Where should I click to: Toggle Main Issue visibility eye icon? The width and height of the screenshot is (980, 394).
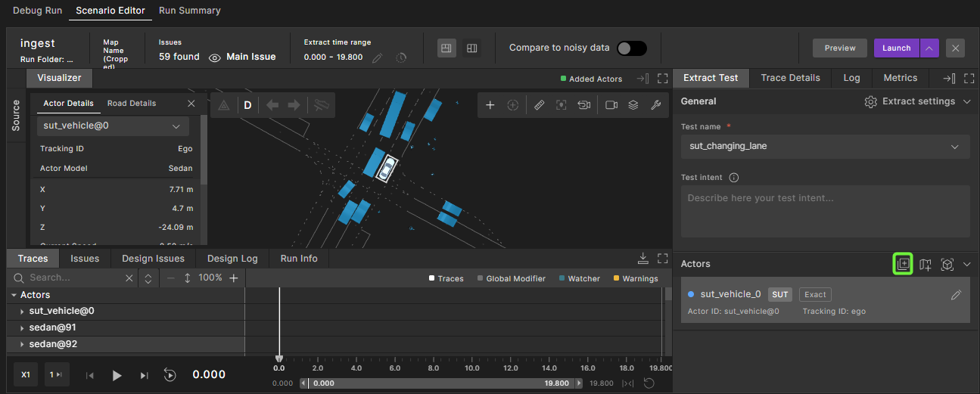coord(215,57)
